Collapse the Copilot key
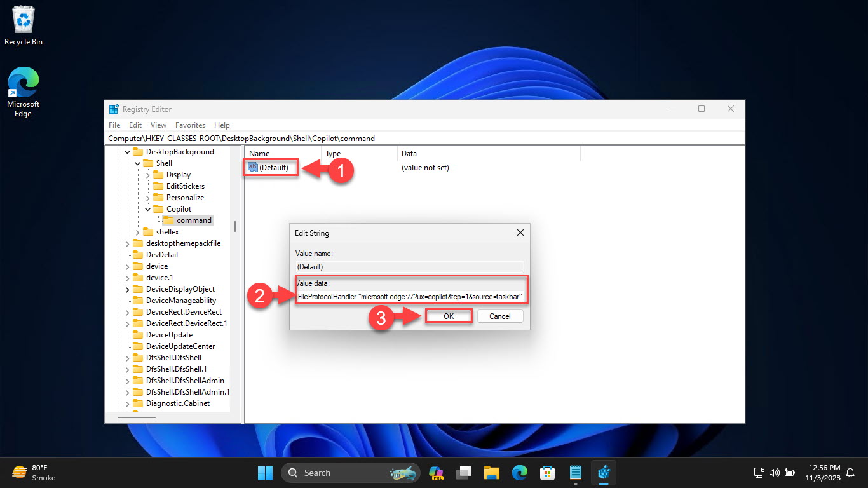This screenshot has height=488, width=868. click(148, 209)
